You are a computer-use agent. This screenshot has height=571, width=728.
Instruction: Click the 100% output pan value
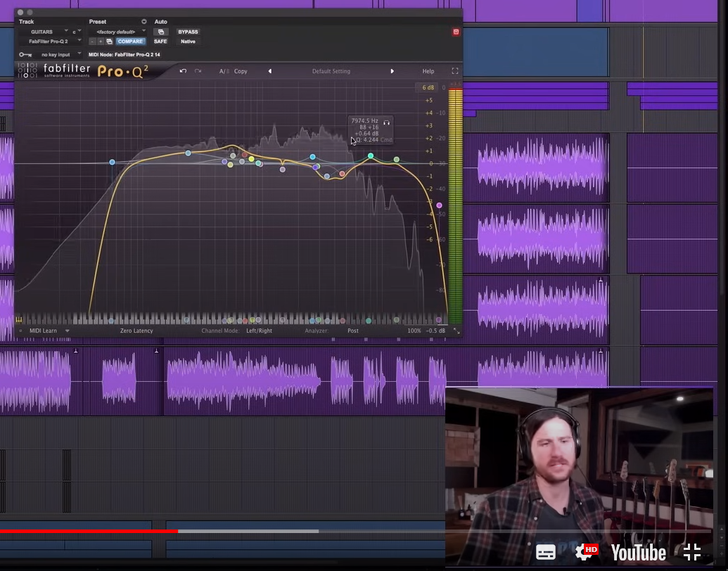[x=414, y=331]
